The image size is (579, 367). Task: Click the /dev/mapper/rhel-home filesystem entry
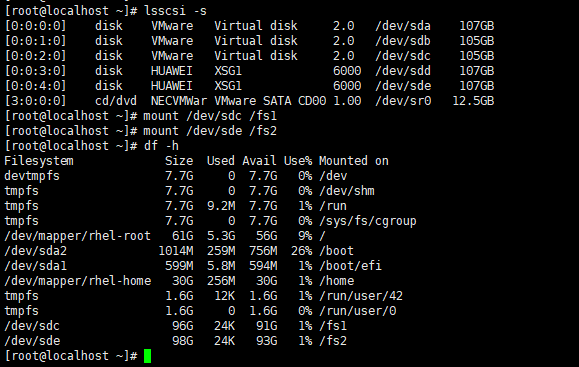pyautogui.click(x=78, y=281)
